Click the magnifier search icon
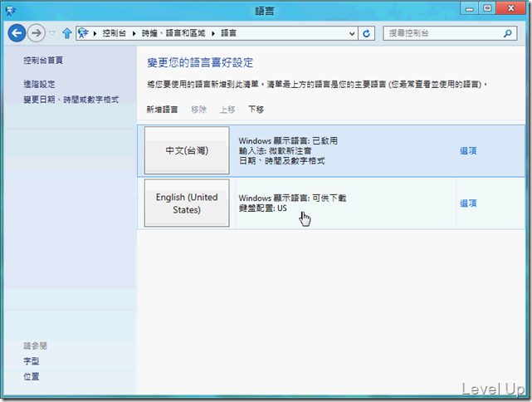 click(508, 33)
